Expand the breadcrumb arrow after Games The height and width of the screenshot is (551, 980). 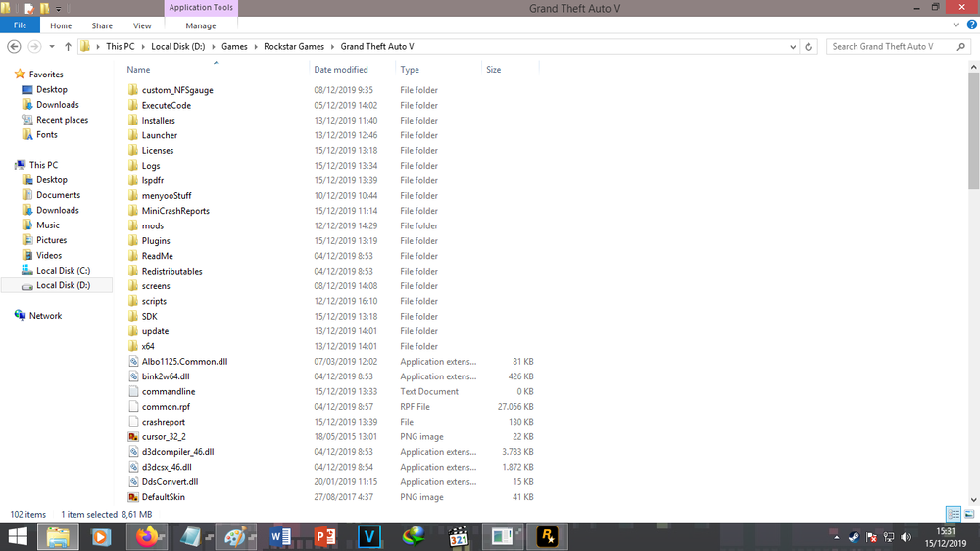click(x=256, y=47)
